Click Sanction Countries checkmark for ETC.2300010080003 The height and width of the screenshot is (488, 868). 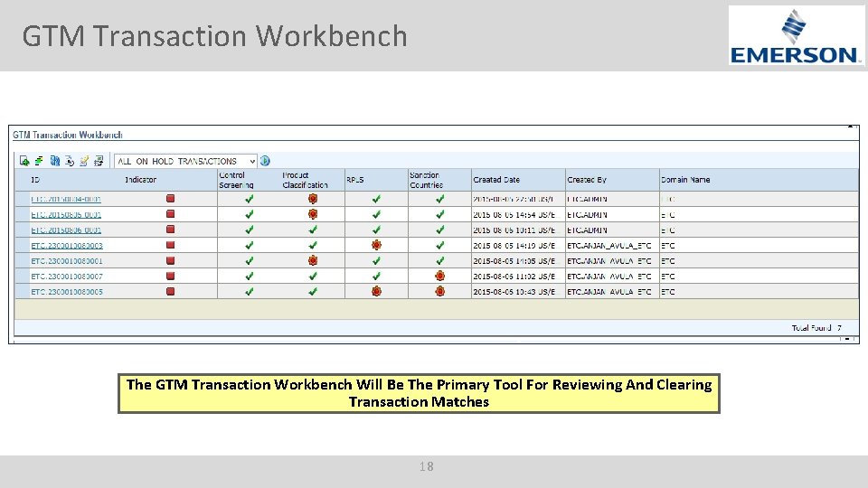[x=440, y=245]
